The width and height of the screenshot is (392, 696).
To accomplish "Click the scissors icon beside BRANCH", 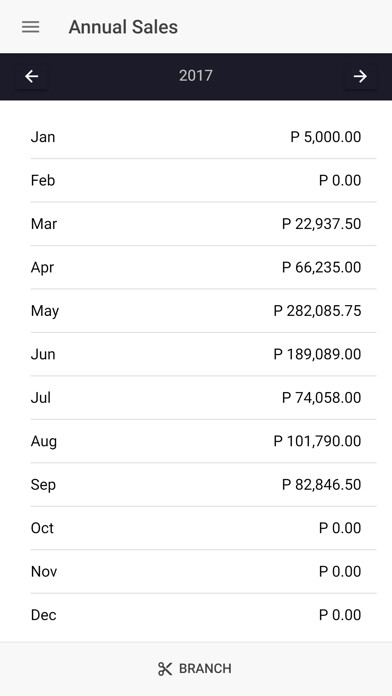I will tap(165, 669).
